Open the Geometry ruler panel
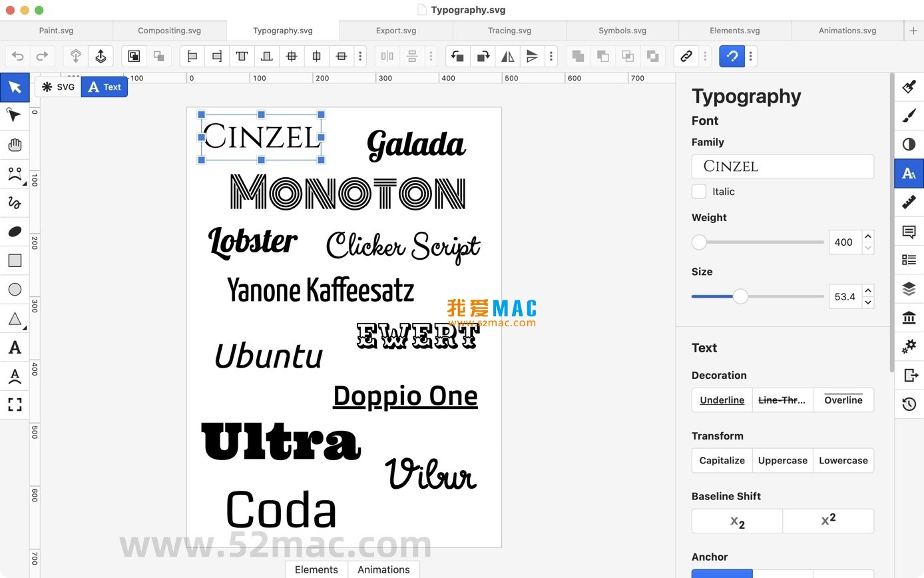The image size is (924, 578). pos(909,202)
